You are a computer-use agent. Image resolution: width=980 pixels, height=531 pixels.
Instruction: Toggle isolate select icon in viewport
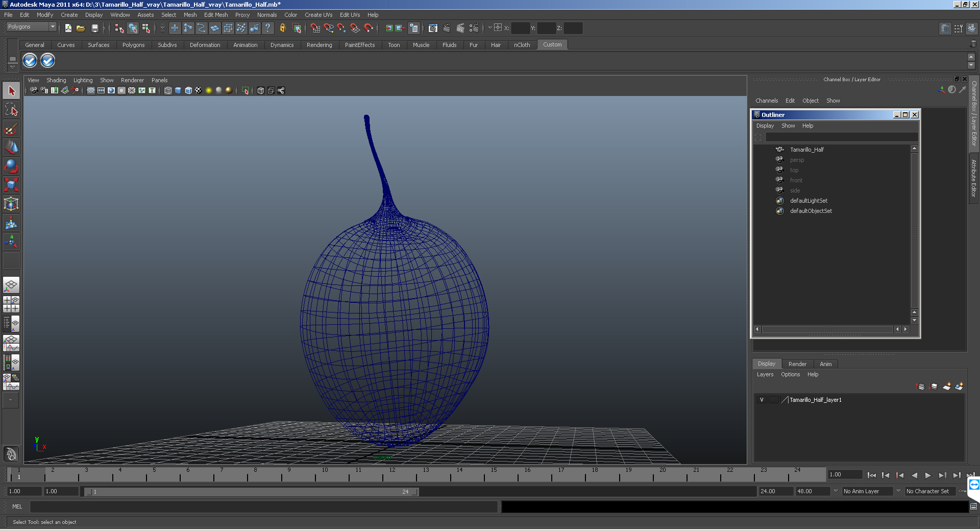pos(246,90)
